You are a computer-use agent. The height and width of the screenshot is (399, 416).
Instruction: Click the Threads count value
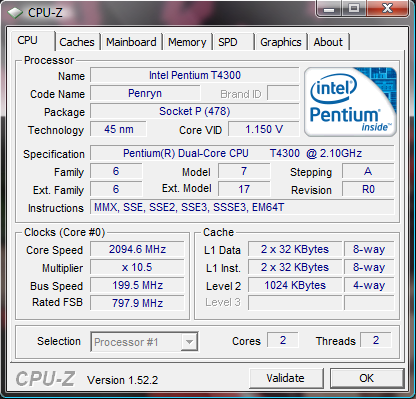click(376, 340)
